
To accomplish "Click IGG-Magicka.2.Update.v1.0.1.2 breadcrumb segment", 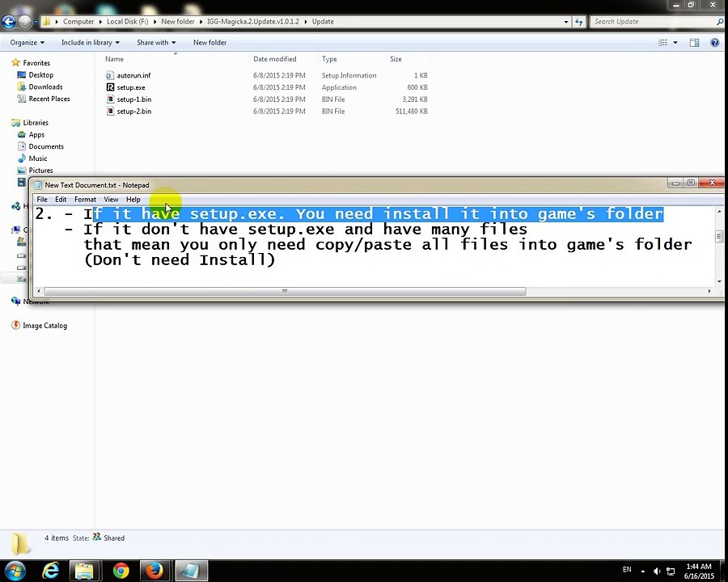I will [x=253, y=22].
